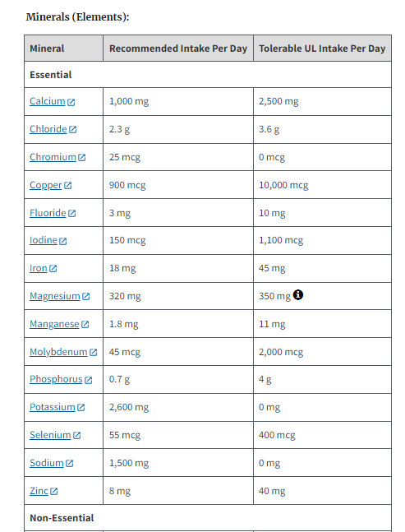Viewport: 405px width, 532px height.
Task: Open the Phosphorus link
Action: pos(56,379)
